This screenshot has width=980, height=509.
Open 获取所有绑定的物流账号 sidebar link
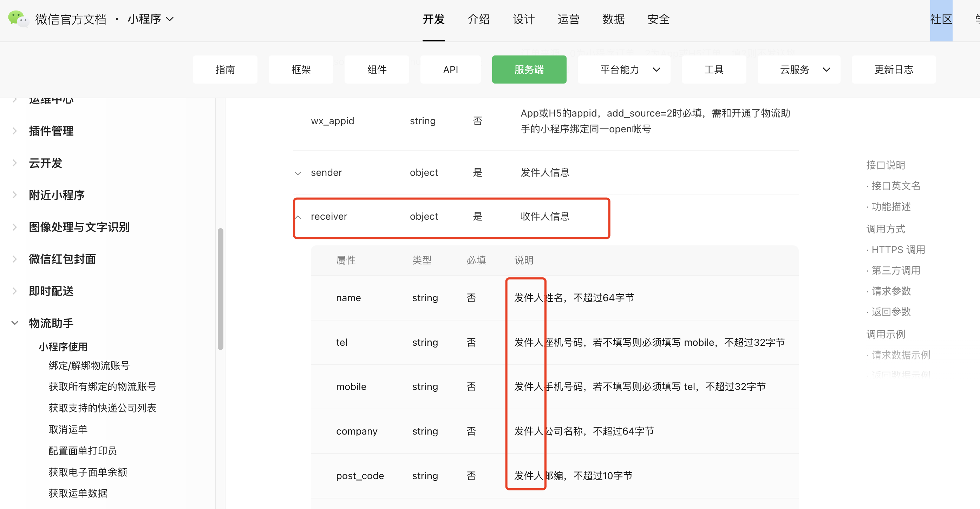point(102,386)
